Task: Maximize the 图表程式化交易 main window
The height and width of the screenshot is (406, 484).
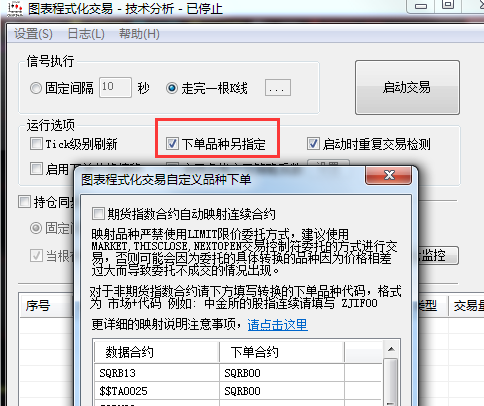Action: coord(448,5)
